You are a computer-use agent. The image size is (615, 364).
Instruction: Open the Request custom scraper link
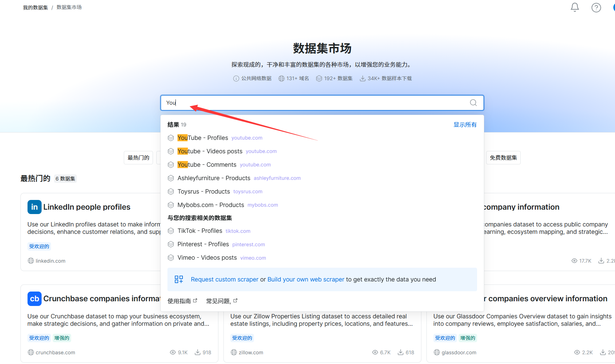[224, 279]
